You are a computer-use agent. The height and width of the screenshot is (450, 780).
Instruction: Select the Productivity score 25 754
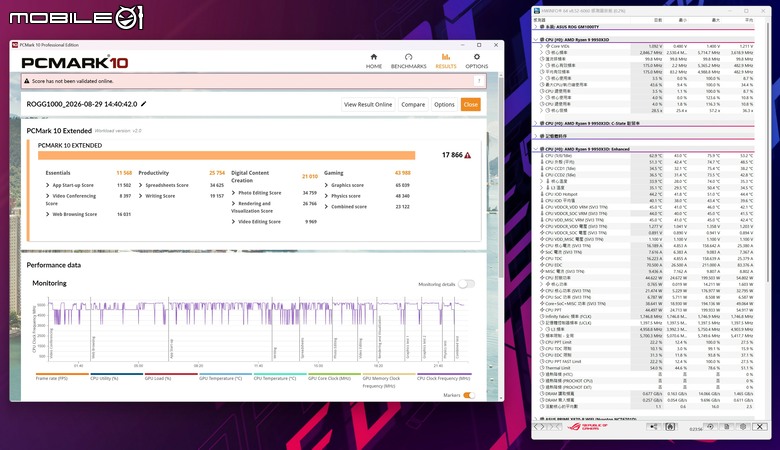217,173
